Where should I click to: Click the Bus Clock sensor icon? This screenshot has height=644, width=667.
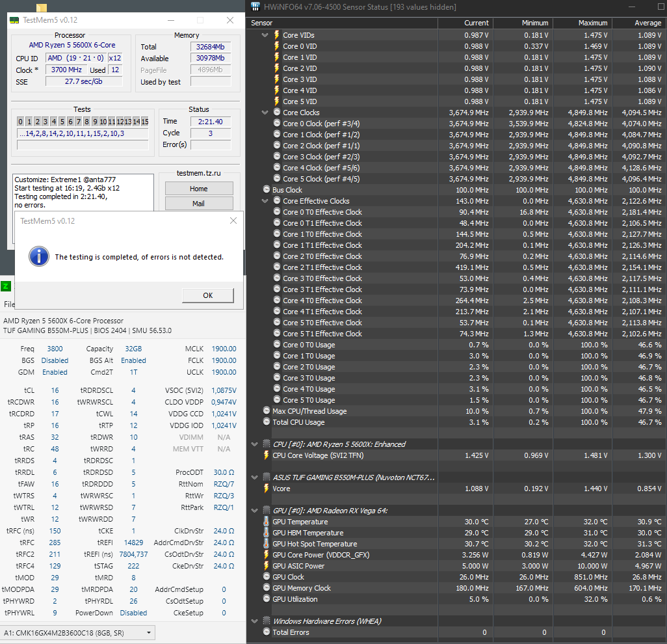point(267,189)
